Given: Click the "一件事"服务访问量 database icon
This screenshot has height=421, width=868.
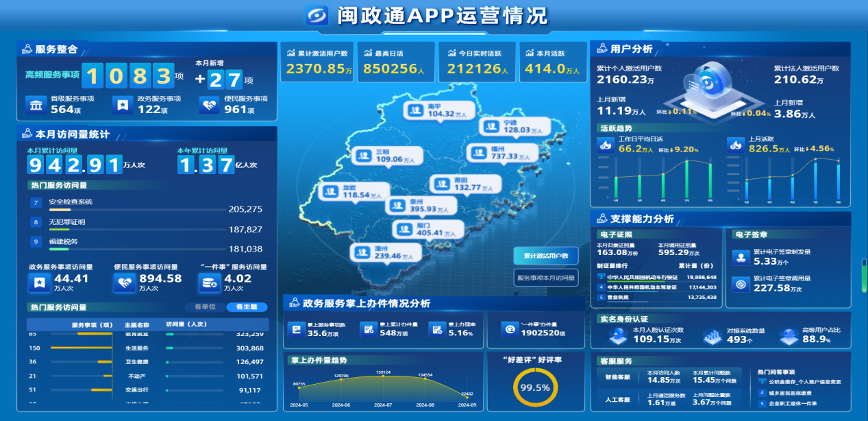Looking at the screenshot, I should point(209,282).
